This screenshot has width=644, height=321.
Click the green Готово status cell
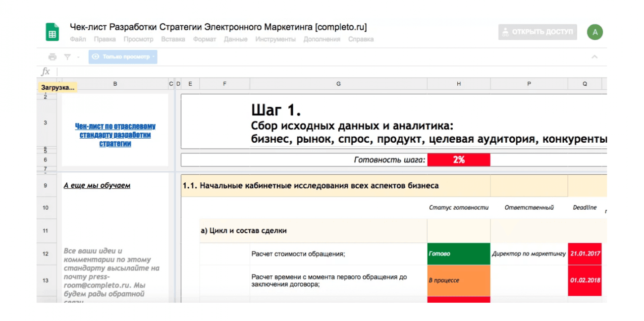459,254
